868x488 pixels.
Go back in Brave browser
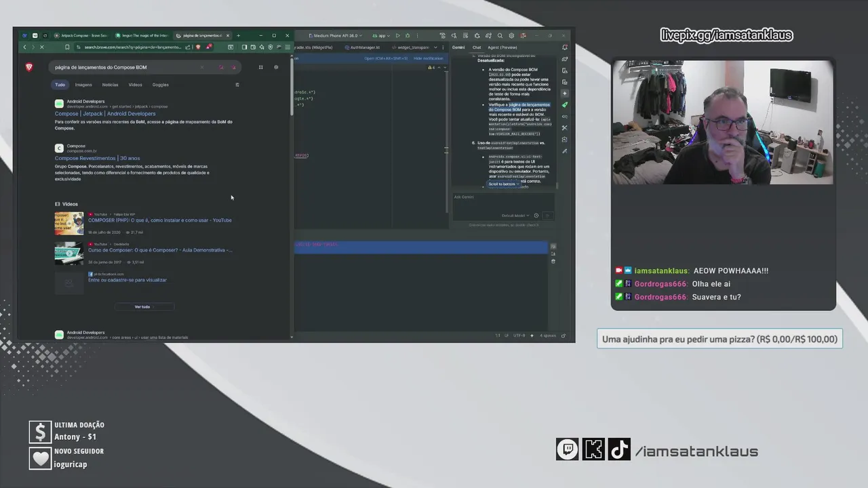24,47
